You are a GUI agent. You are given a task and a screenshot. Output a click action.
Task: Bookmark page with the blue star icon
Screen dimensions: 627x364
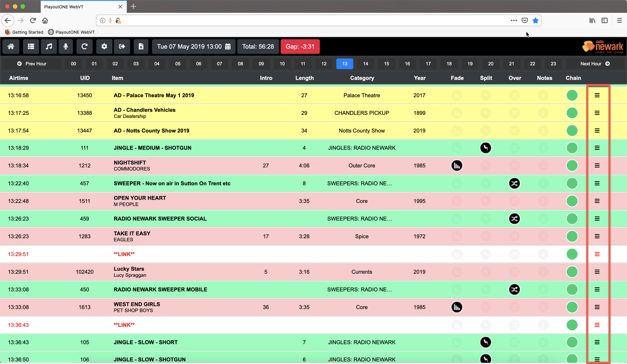535,20
